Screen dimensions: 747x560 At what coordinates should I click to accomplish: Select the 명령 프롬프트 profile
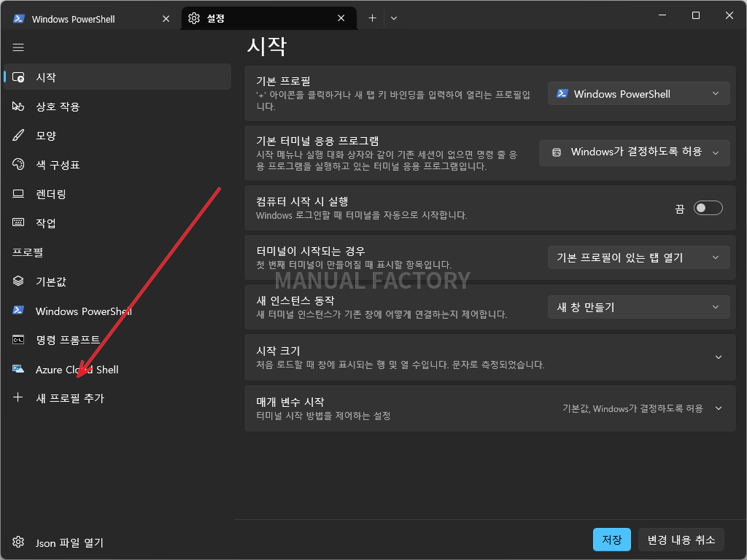(117, 340)
